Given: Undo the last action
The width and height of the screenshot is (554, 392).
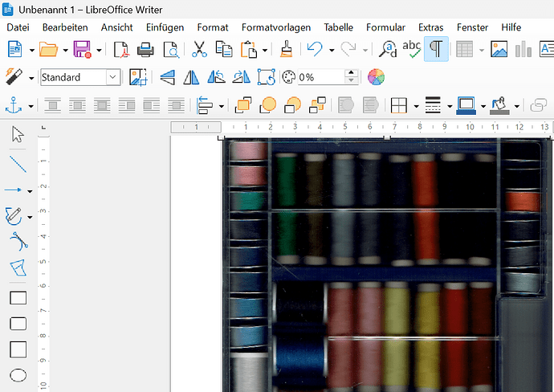Looking at the screenshot, I should pos(315,49).
